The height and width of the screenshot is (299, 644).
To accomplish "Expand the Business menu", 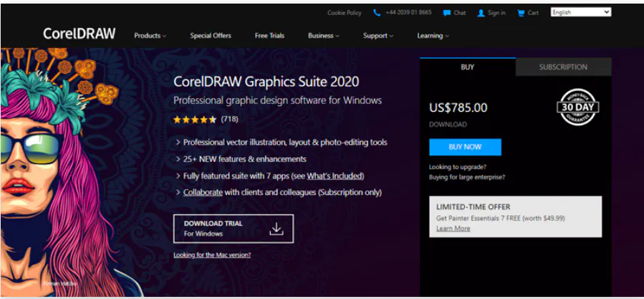I will pos(324,36).
